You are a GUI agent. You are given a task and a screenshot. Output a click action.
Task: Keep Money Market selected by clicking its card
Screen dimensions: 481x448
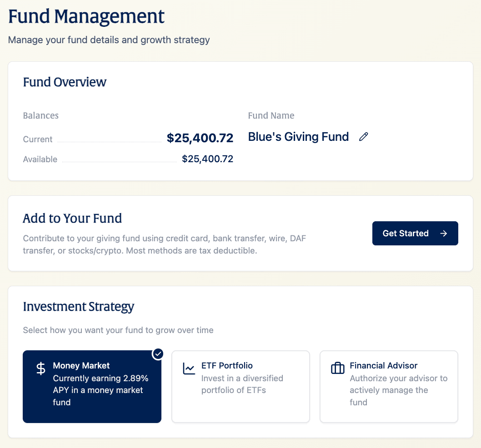(92, 386)
